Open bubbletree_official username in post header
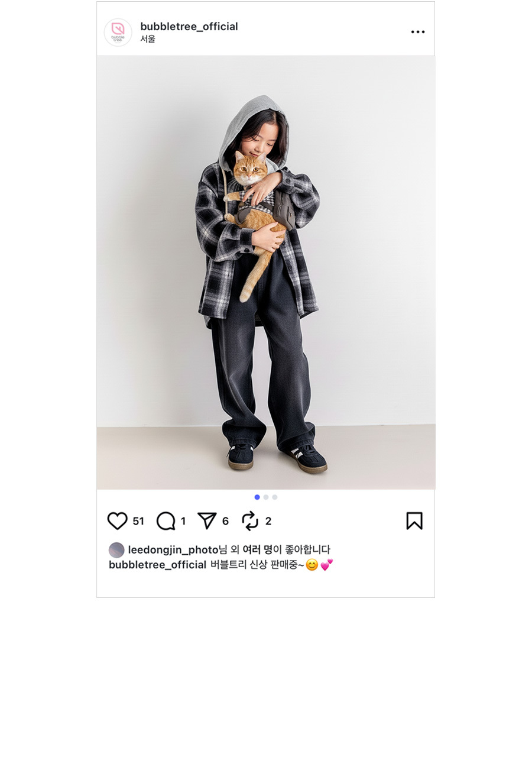 (x=189, y=26)
